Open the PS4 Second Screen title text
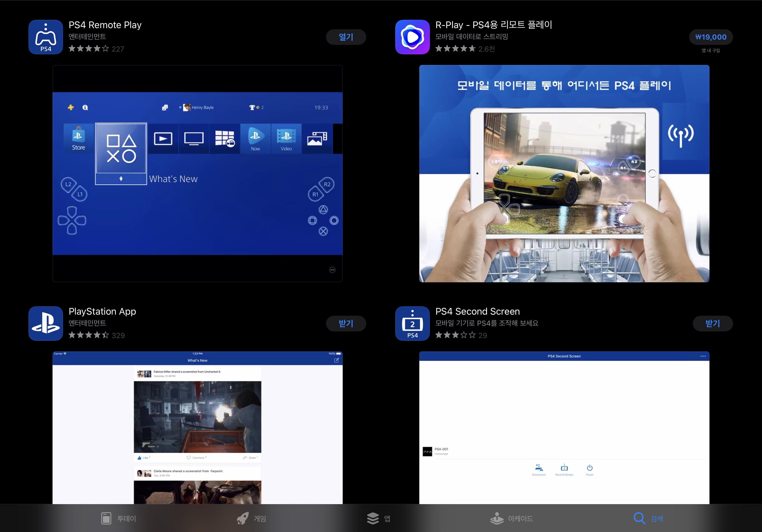Viewport: 762px width, 532px height. pos(477,312)
